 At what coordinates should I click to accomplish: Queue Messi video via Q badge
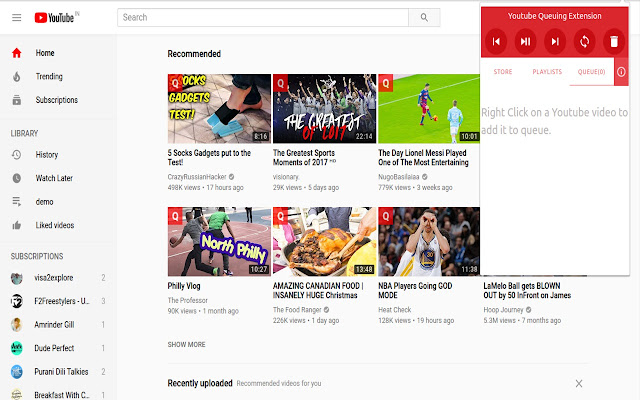(386, 83)
